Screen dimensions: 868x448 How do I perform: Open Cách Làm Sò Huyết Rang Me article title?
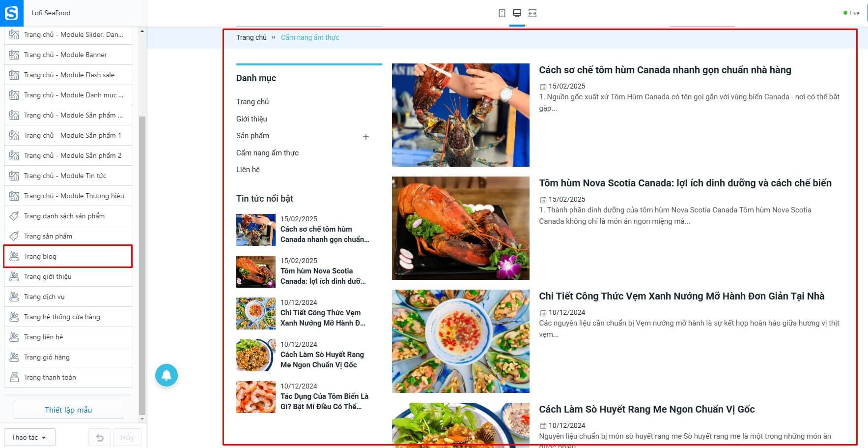click(x=647, y=409)
